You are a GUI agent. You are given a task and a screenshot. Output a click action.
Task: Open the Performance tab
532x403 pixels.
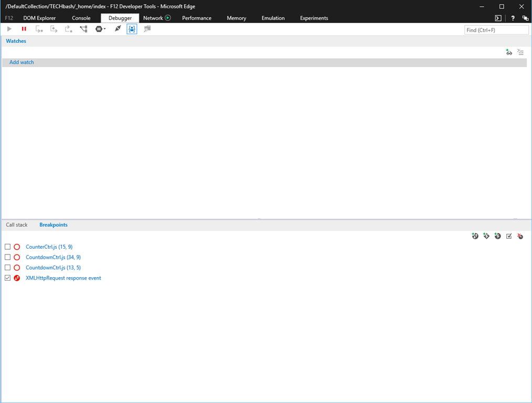coord(197,18)
